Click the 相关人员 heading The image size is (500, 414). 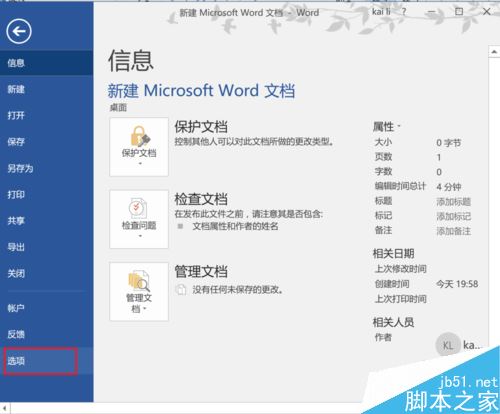[x=393, y=322]
